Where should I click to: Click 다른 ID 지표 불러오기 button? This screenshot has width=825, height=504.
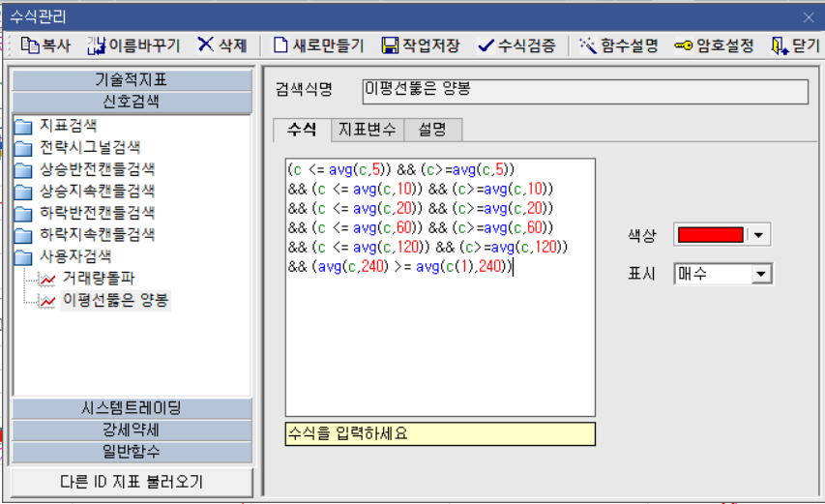131,482
